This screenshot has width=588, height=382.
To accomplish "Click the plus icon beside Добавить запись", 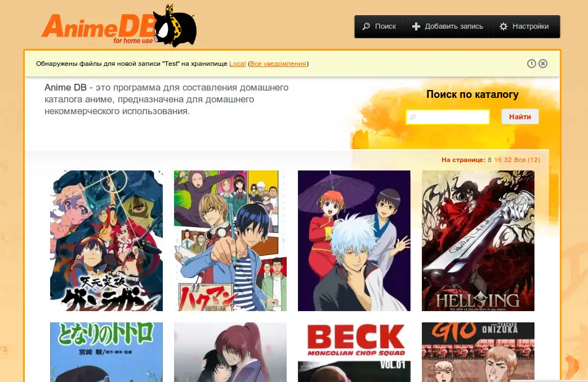I will pos(416,26).
